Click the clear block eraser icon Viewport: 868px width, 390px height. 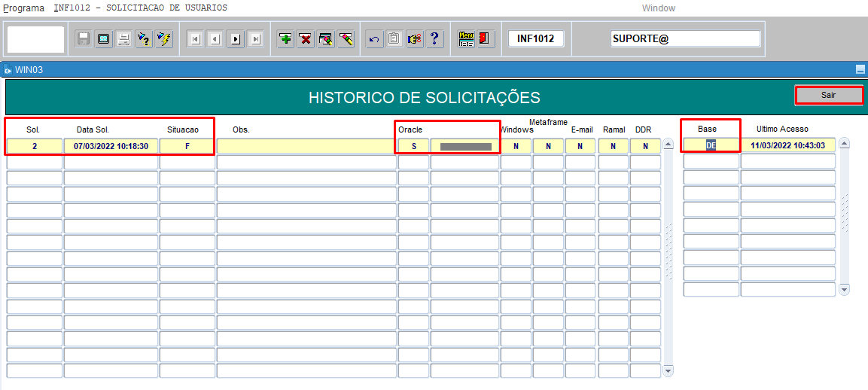point(325,39)
